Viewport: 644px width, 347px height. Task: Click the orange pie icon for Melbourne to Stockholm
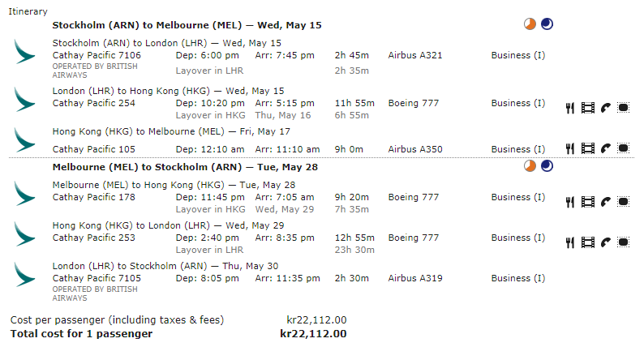pyautogui.click(x=530, y=166)
